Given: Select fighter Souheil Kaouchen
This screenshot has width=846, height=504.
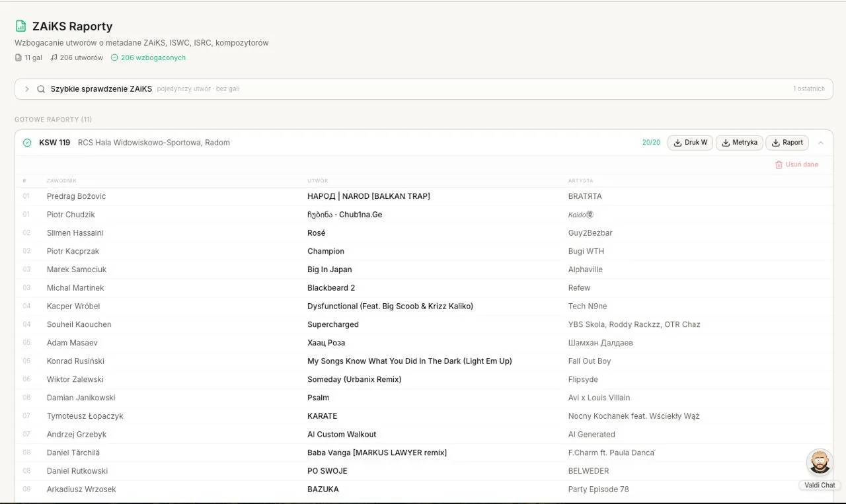Looking at the screenshot, I should [x=79, y=324].
